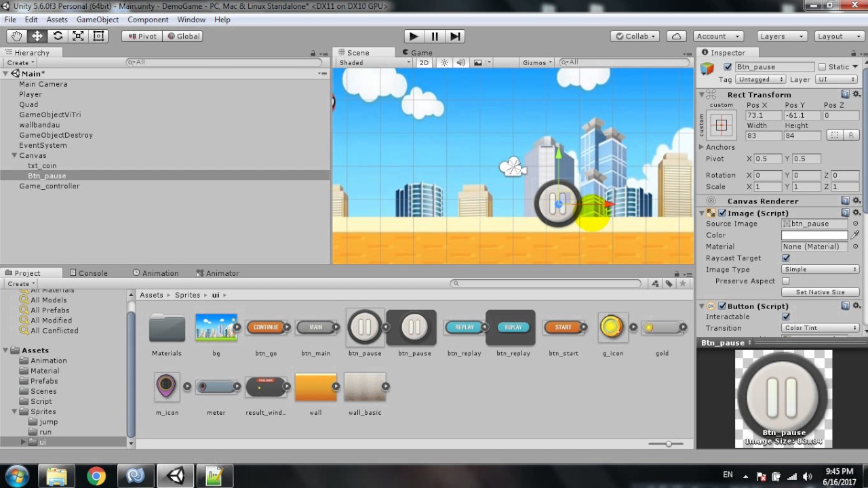Viewport: 868px width, 488px height.
Task: Open the Component menu
Action: coord(148,20)
